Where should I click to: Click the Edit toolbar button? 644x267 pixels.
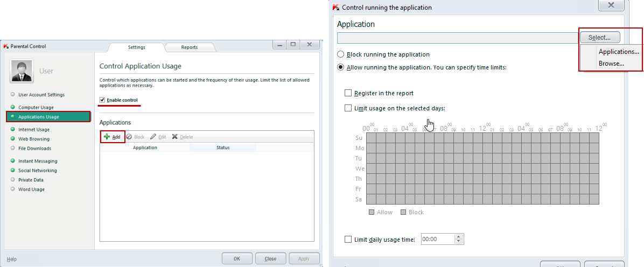pos(158,137)
